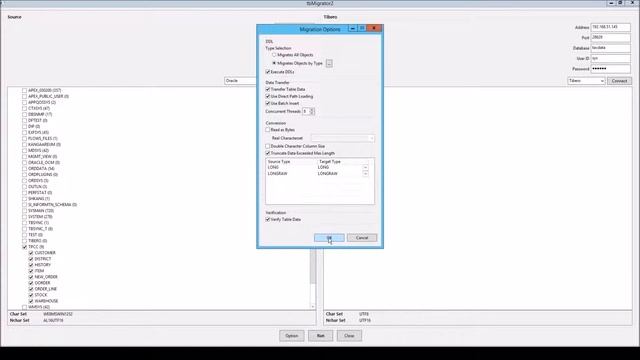
Task: Open the Tibero database type dropdown
Action: (586, 81)
